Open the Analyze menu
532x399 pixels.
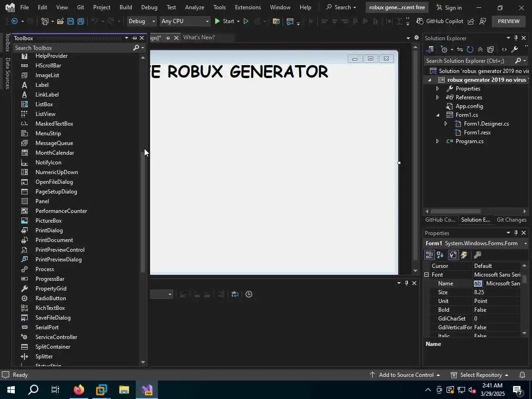[x=194, y=7]
